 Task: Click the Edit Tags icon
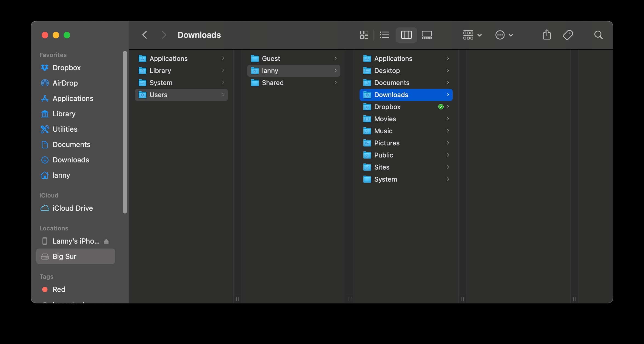568,35
